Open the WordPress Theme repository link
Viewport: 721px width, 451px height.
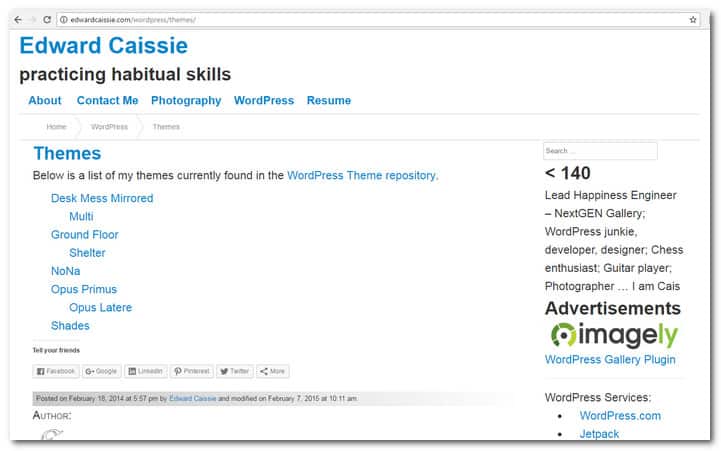click(361, 175)
